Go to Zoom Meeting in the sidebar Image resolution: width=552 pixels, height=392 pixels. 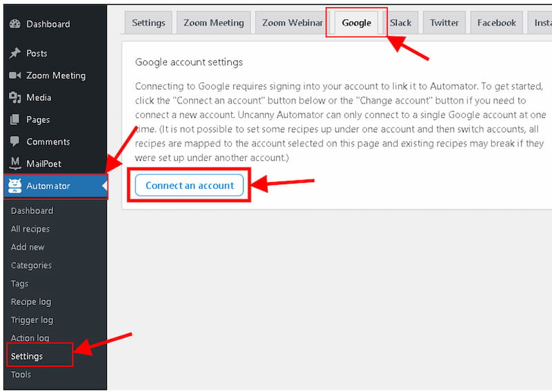[55, 75]
